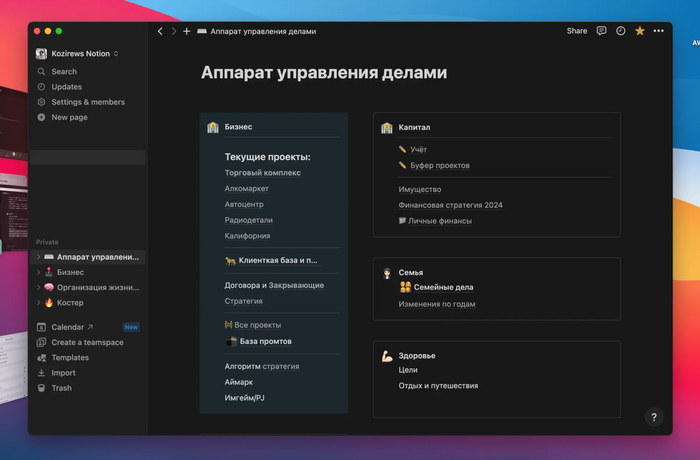
Task: Open the Торговый комплекс project link
Action: point(263,173)
